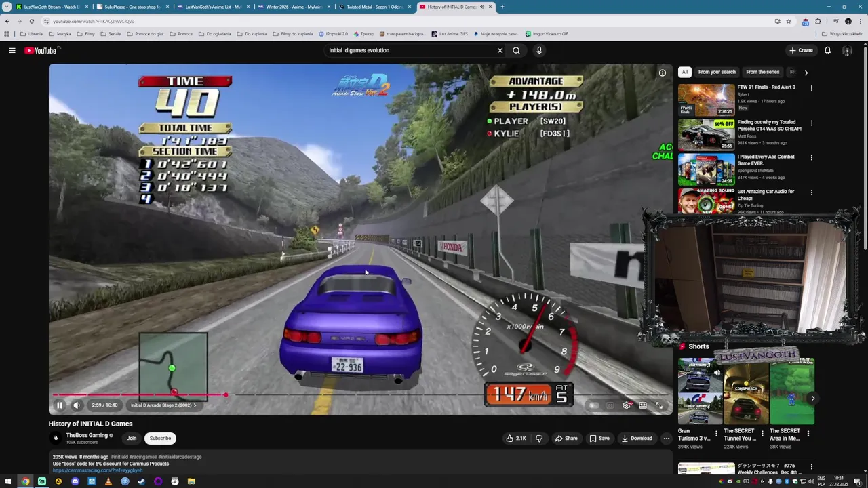
Task: Open options for Totaled Porsche GT4 video
Action: [x=811, y=123]
